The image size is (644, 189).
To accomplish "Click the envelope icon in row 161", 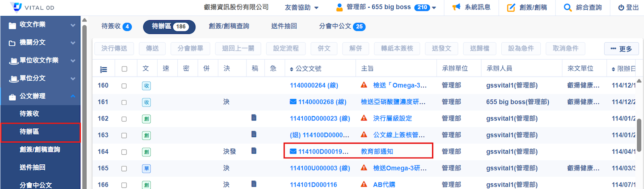I will (x=293, y=102).
